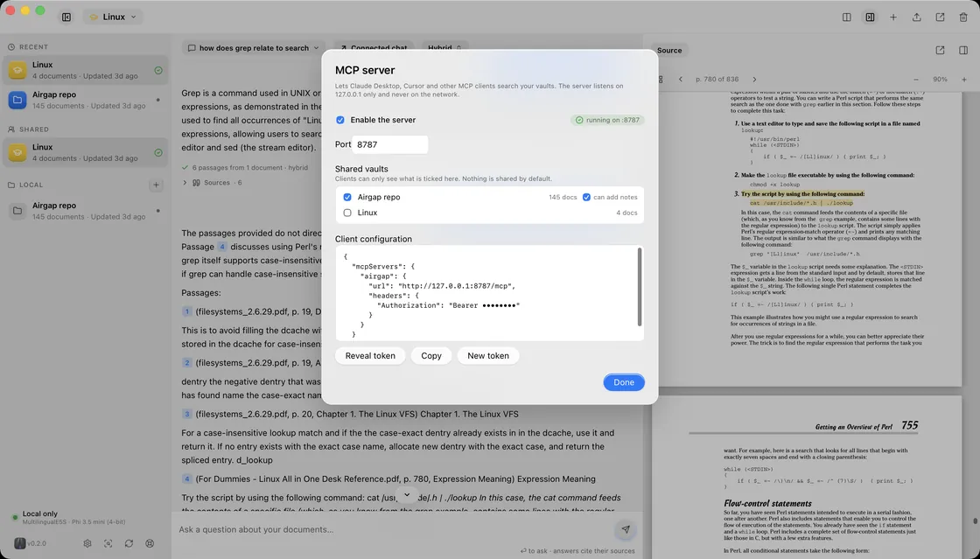Toggle the can add notes checkbox
Screen dimensions: 980x559
coord(586,198)
